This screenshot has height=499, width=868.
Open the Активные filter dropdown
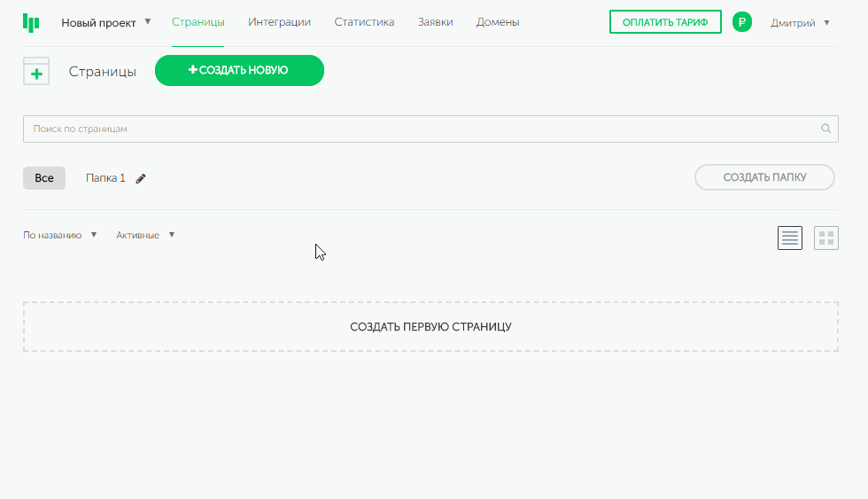pos(145,236)
